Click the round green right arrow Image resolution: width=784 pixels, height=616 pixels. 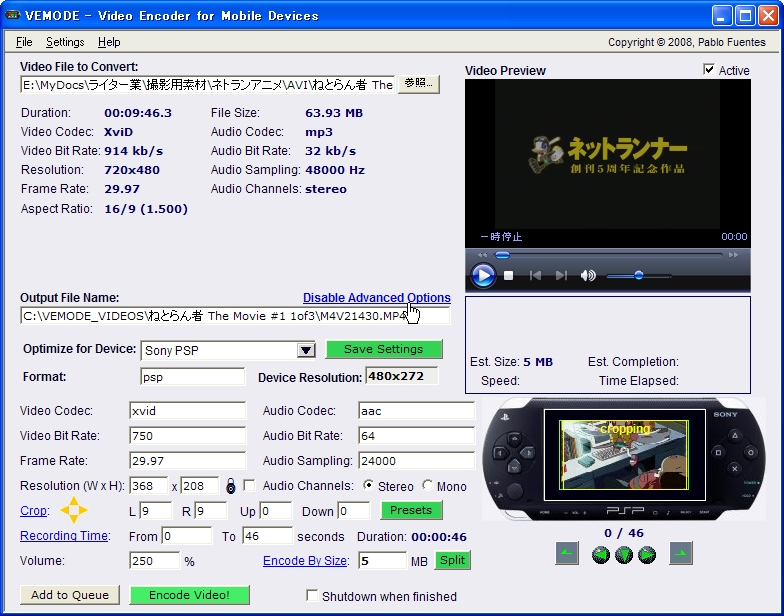(x=647, y=554)
